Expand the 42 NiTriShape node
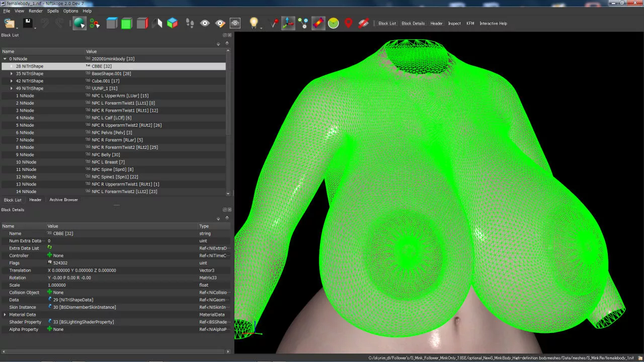The width and height of the screenshot is (644, 362). click(12, 81)
